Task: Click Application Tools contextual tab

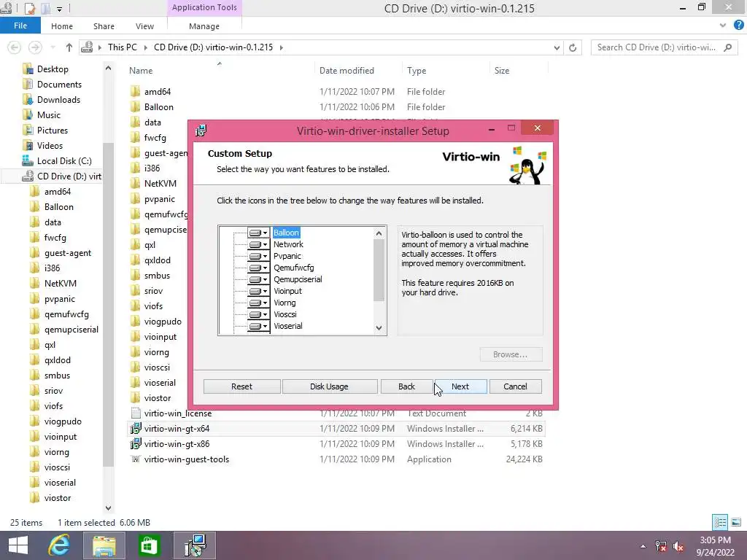Action: tap(204, 7)
